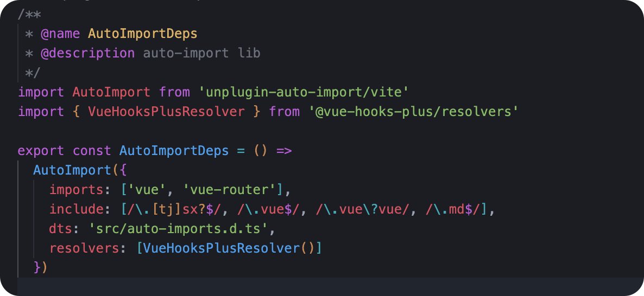Click the comment closer */
This screenshot has width=644, height=296.
click(33, 73)
